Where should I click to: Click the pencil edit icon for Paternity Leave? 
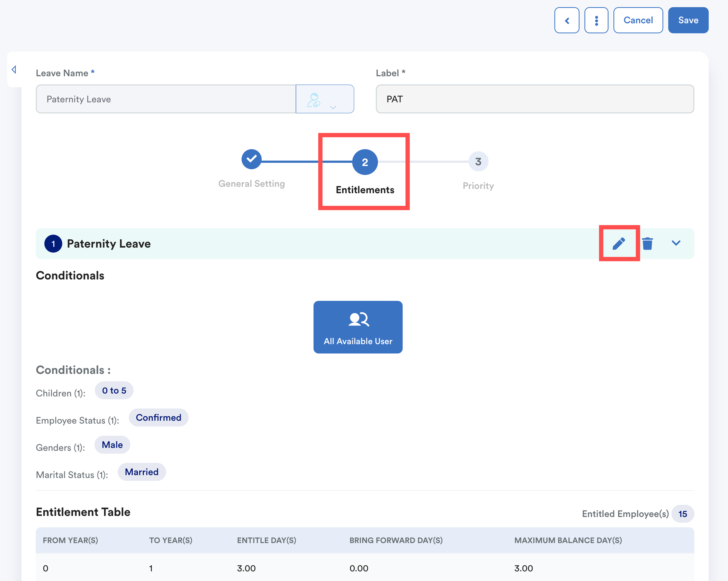click(x=619, y=243)
